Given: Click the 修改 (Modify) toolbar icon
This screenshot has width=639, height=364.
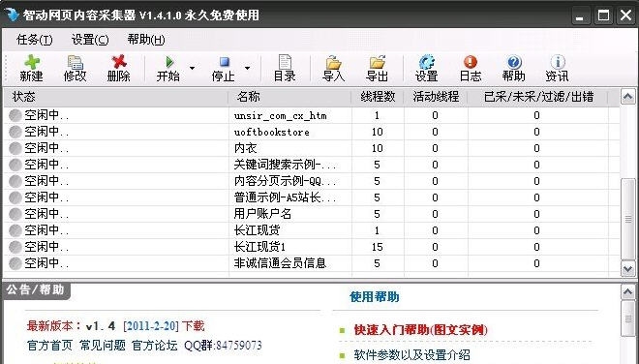Looking at the screenshot, I should click(x=75, y=62).
